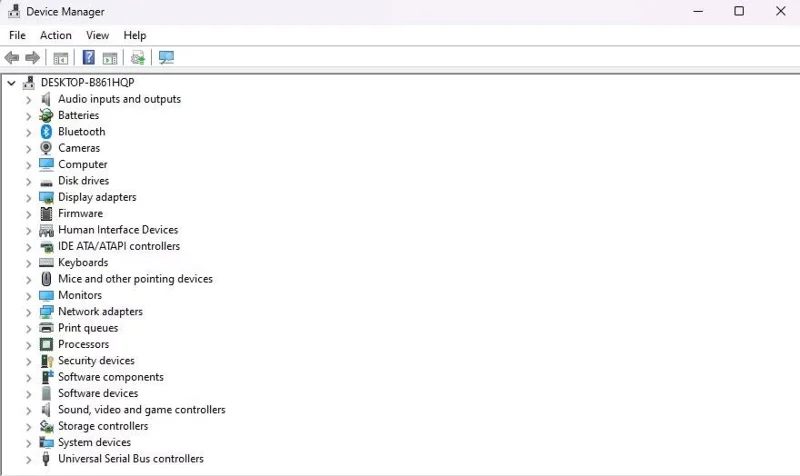Screen dimensions: 800x476
Task: Select Sound, video and game controllers label
Action: (x=142, y=410)
